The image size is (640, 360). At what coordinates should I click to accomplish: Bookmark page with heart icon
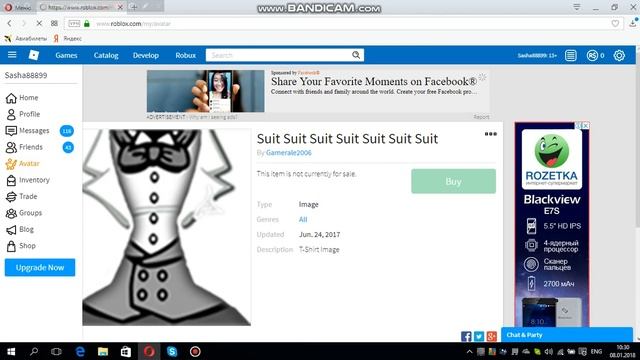tap(615, 24)
